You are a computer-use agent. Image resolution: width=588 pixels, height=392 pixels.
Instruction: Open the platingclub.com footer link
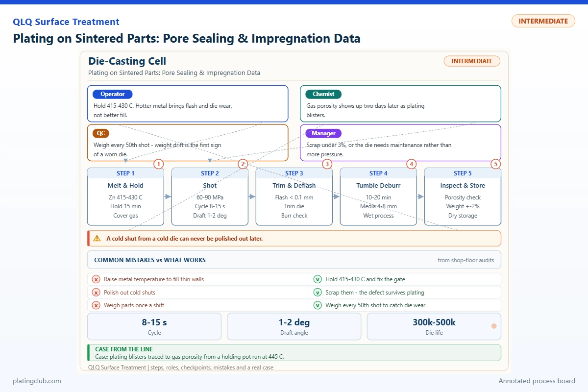tap(37, 381)
